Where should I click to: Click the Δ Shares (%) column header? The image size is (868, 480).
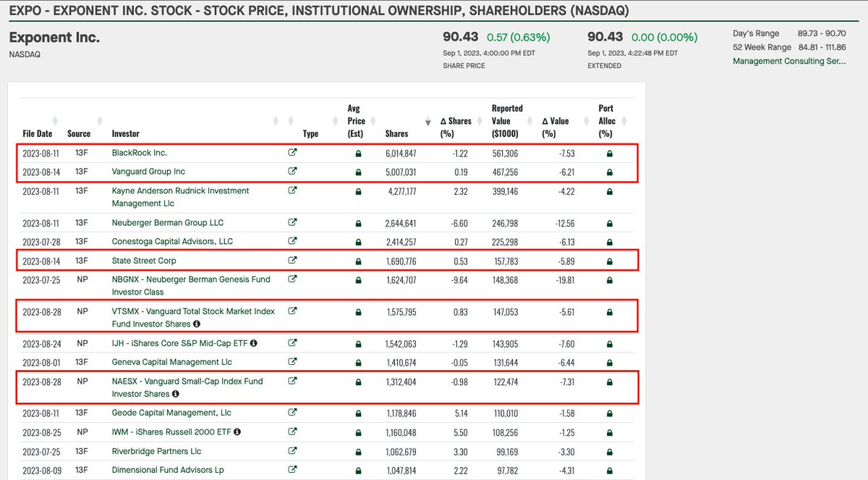click(x=456, y=127)
